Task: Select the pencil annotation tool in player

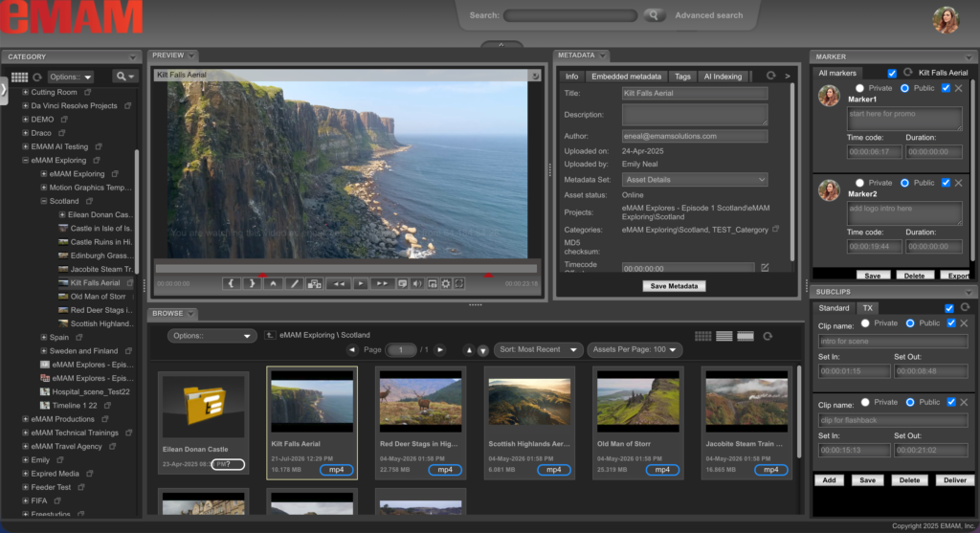Action: tap(295, 283)
